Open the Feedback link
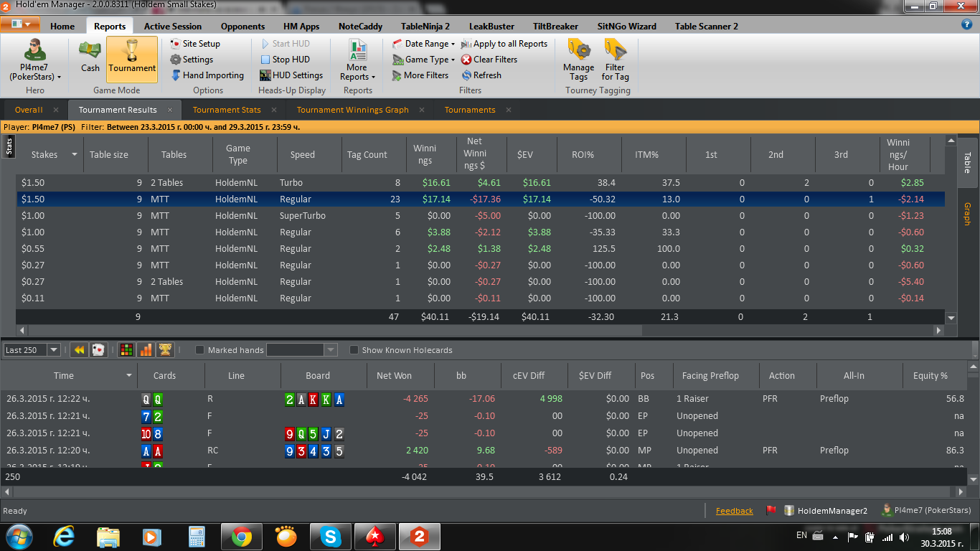Screen dimensions: 980x551 (735, 511)
